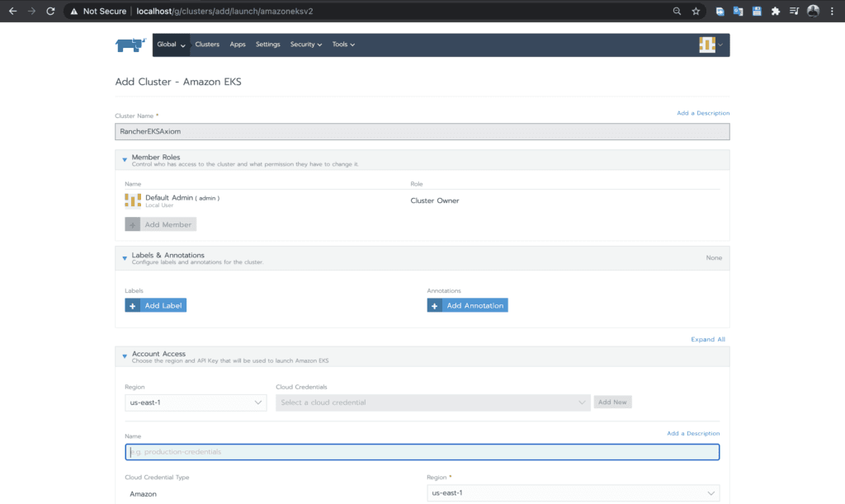Click the Add New credential button

click(x=613, y=403)
